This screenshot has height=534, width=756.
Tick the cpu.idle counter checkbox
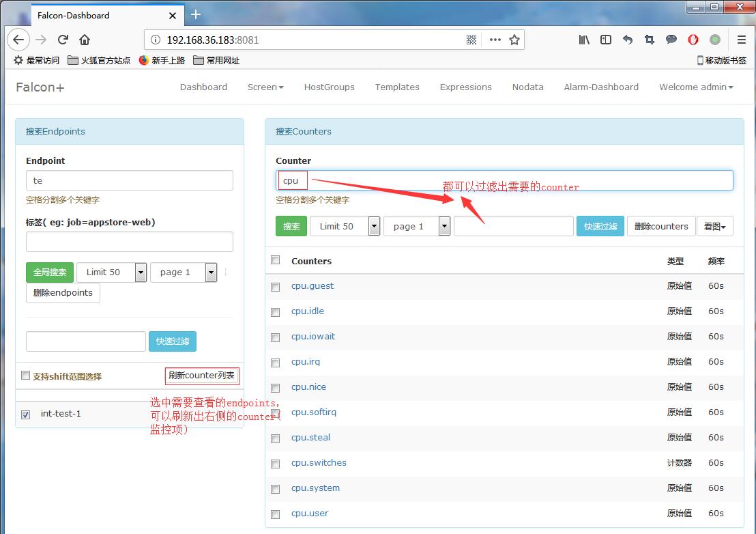tap(276, 312)
